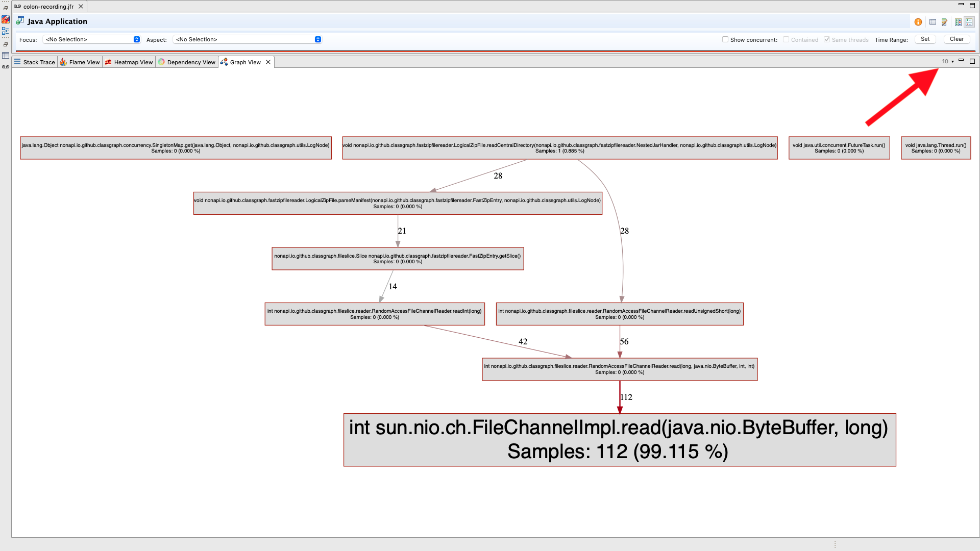The width and height of the screenshot is (980, 551).
Task: Switch to the Heatmap View tab
Action: tap(129, 62)
